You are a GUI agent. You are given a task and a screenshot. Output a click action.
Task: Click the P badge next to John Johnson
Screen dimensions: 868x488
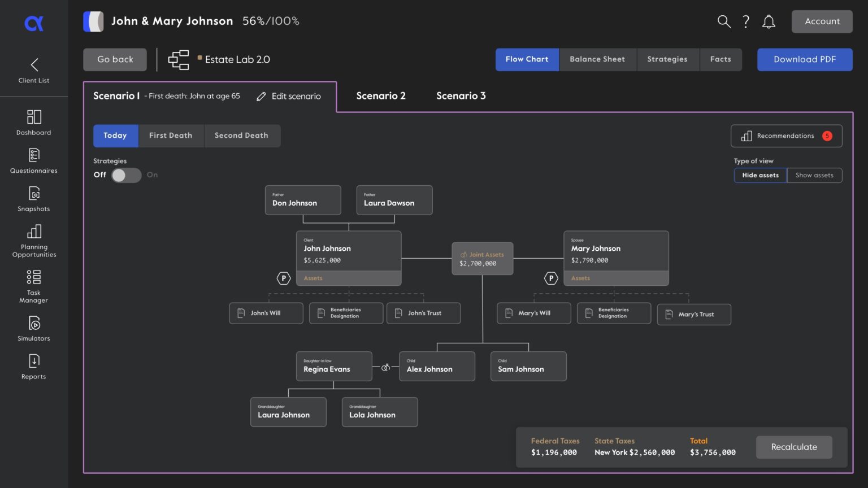[x=283, y=278]
